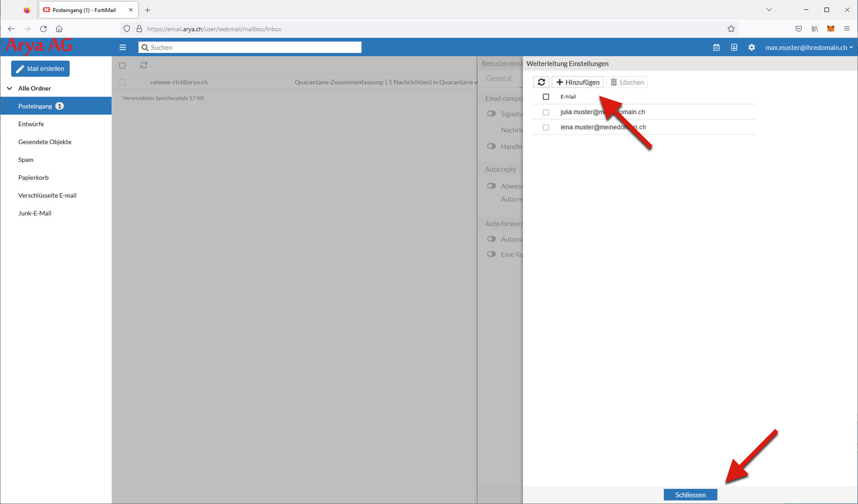Open the Pocket save icon
The width and height of the screenshot is (858, 504).
click(x=799, y=29)
